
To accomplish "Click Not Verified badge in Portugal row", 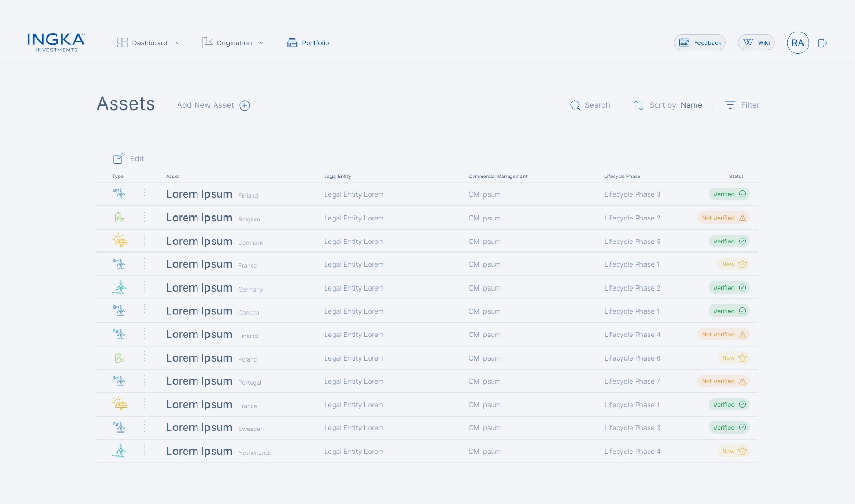I will (723, 381).
